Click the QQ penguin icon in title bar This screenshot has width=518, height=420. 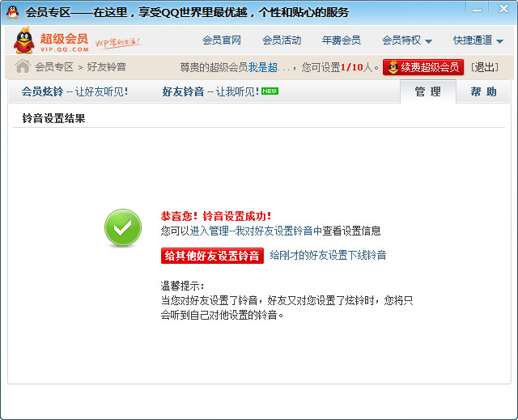13,12
